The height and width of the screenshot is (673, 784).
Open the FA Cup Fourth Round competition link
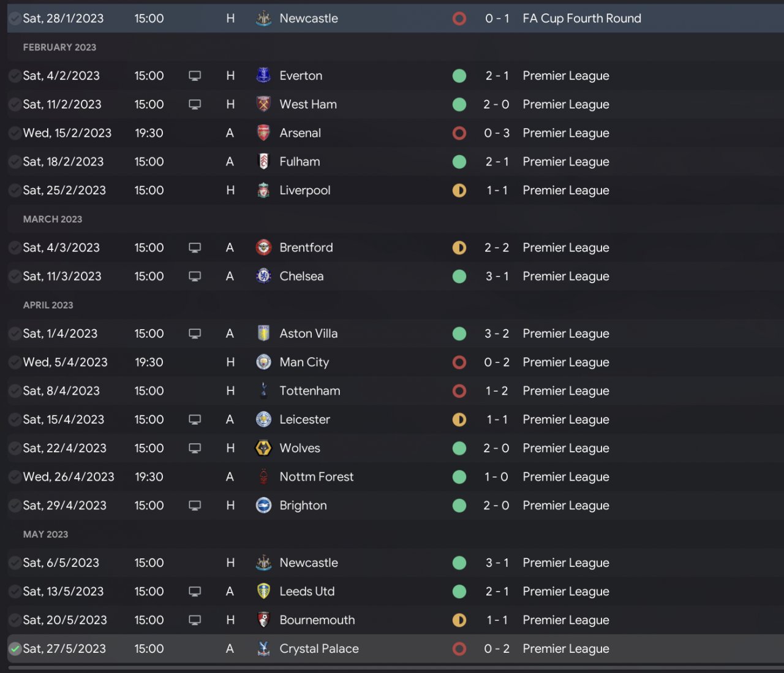pyautogui.click(x=581, y=18)
